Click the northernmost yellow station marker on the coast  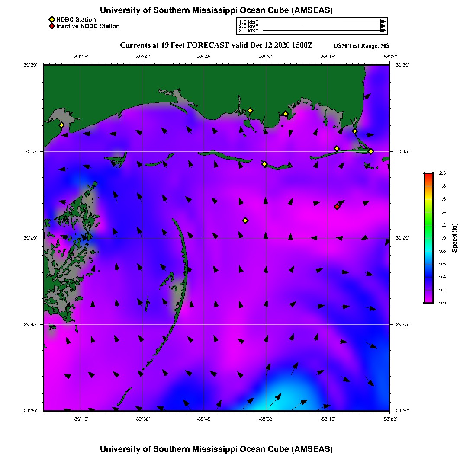[250, 110]
